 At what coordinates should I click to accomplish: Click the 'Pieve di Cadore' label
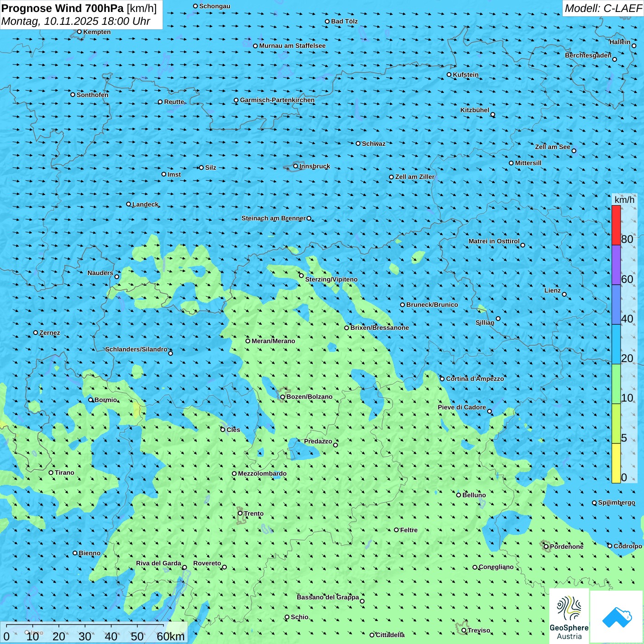coord(462,407)
